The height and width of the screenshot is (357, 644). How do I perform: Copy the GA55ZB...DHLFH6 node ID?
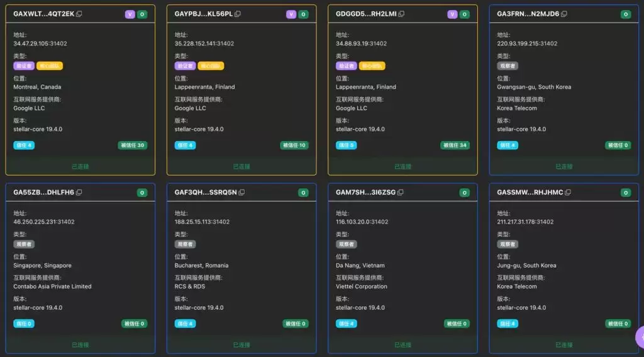coord(79,192)
